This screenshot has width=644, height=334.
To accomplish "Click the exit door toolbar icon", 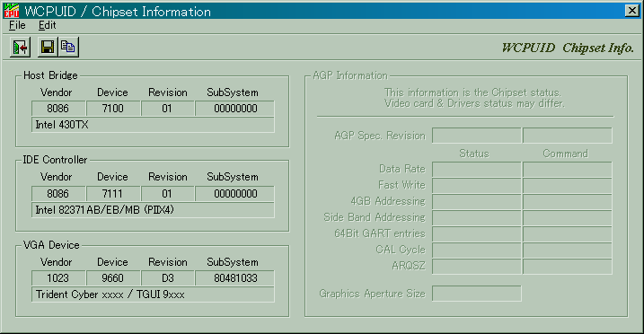I will point(20,48).
